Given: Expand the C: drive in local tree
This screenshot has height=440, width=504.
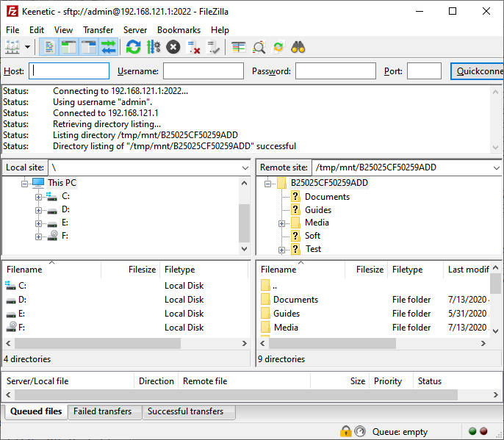Looking at the screenshot, I should pyautogui.click(x=38, y=197).
